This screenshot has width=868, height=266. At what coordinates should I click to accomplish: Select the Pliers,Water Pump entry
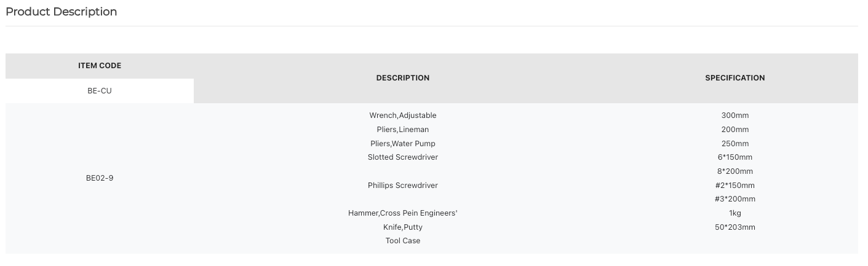point(403,144)
